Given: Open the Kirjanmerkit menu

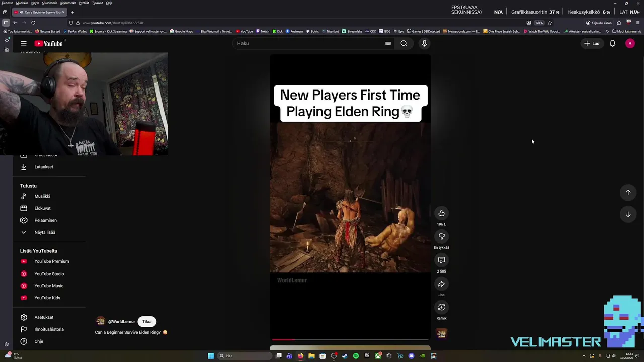Looking at the screenshot, I should [x=68, y=3].
